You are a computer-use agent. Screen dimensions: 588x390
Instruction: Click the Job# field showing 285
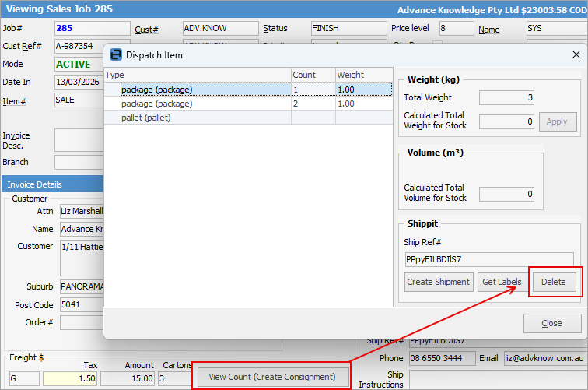(93, 28)
